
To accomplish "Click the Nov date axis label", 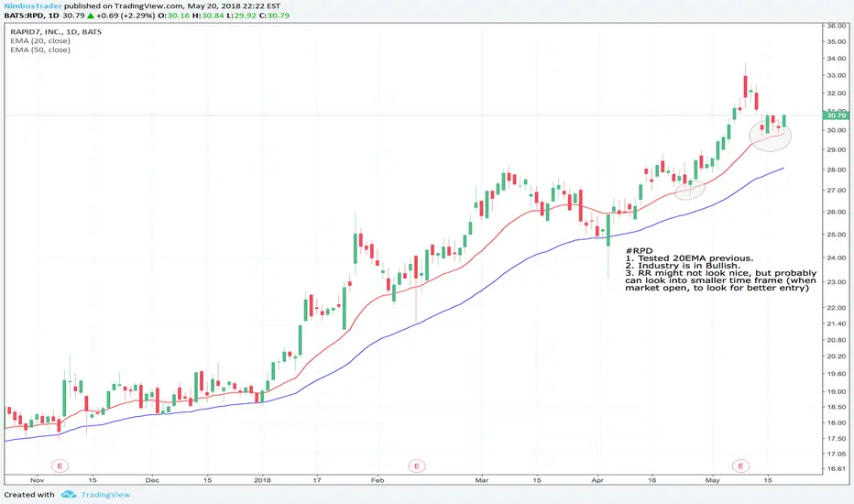I will point(37,480).
